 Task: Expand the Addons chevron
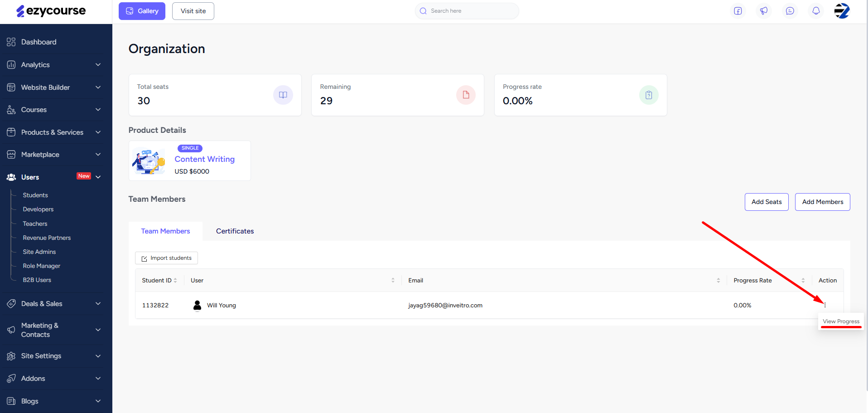(x=98, y=379)
